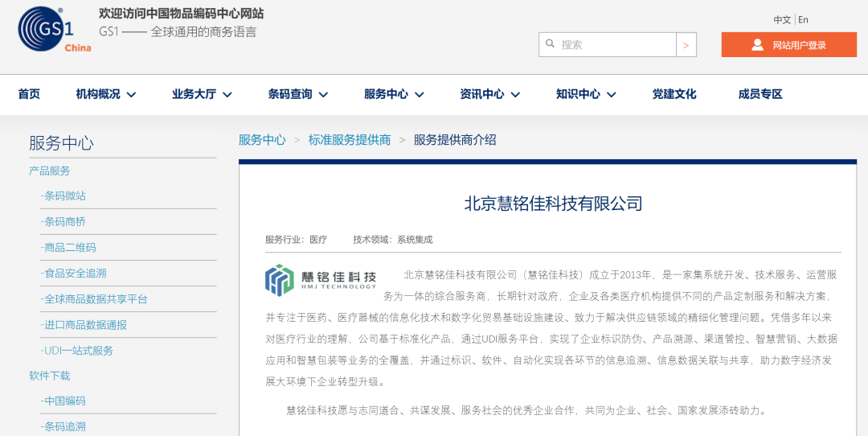Click the 技术领域：系统集成 label
Viewport: 868px width, 436px height.
point(392,240)
